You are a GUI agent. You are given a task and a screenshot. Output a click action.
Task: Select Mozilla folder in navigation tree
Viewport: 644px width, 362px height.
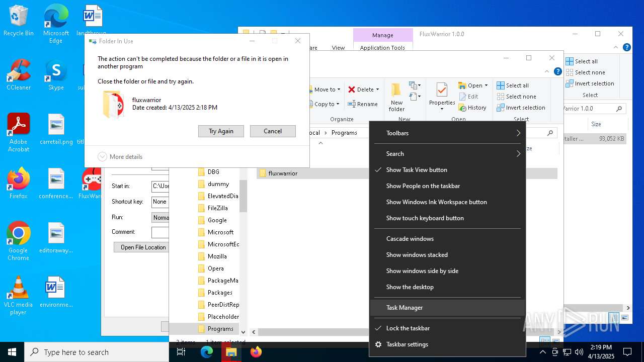217,256
